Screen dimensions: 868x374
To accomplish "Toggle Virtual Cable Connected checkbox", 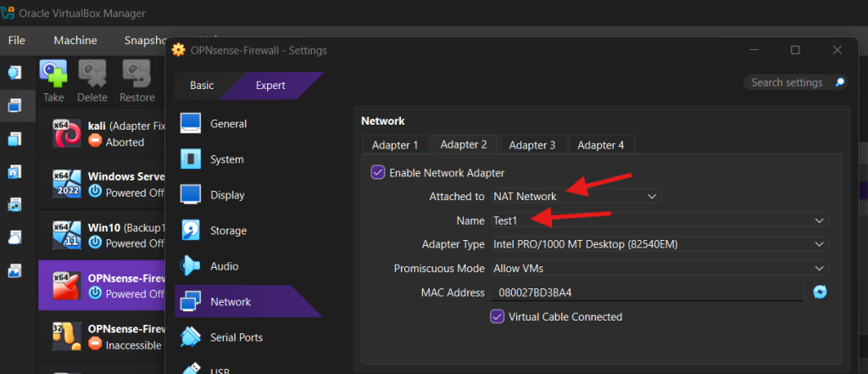I will pyautogui.click(x=498, y=316).
